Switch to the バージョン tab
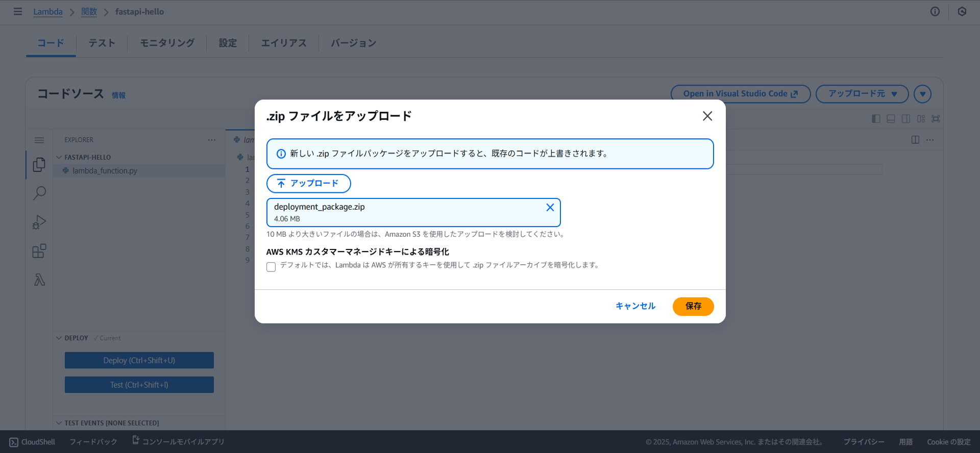This screenshot has height=453, width=980. (x=353, y=43)
